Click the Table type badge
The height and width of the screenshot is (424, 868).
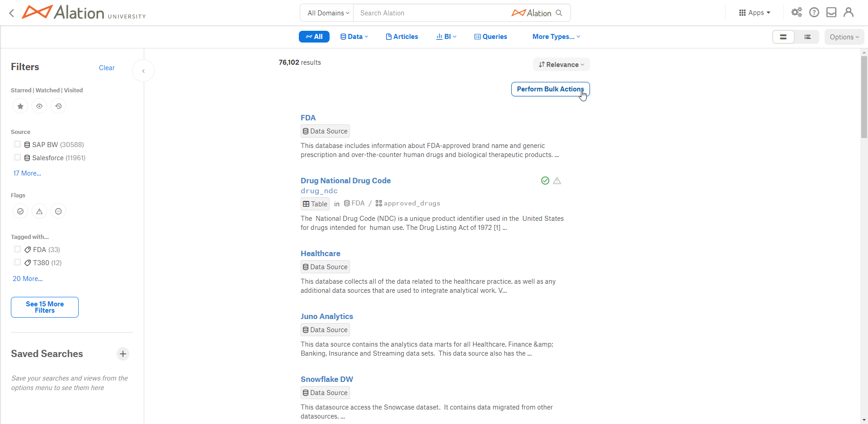315,204
